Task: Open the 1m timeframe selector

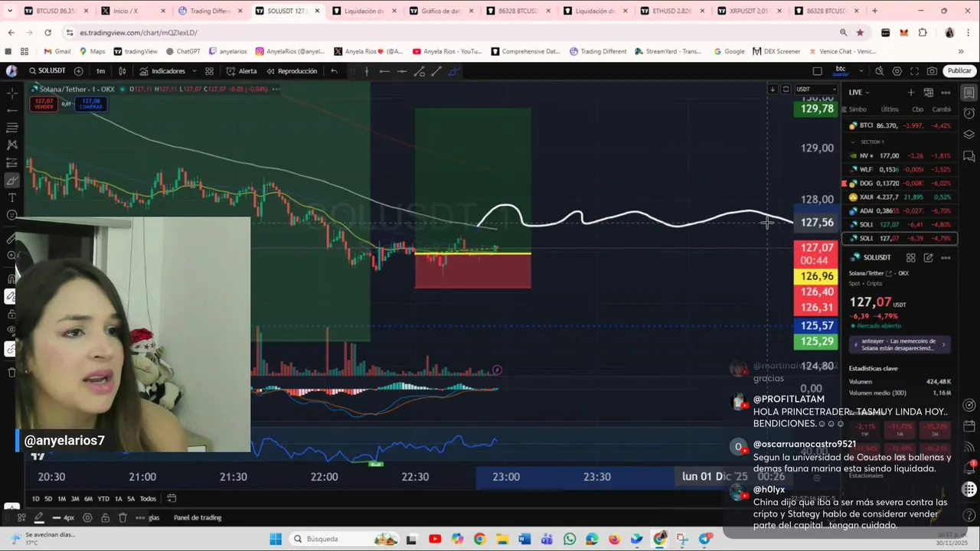Action: click(x=100, y=70)
